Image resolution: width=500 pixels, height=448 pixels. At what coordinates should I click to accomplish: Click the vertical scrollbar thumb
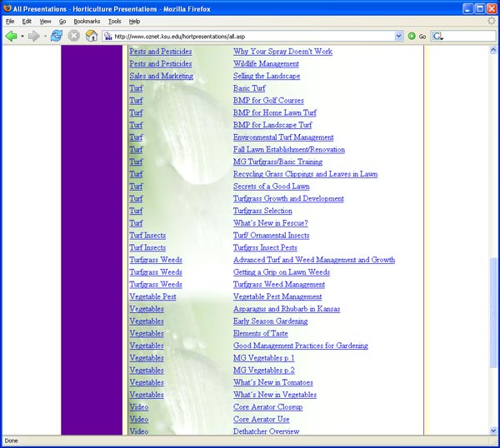coord(493,313)
